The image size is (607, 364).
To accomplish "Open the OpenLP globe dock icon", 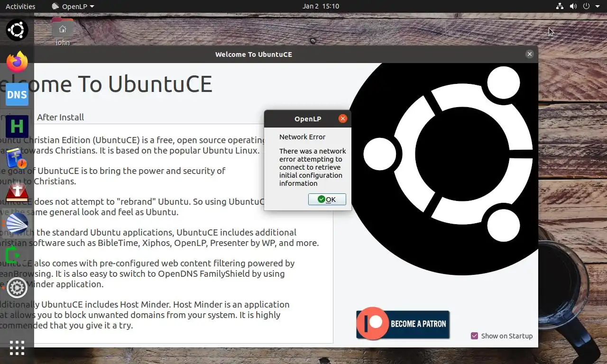I will (x=17, y=223).
